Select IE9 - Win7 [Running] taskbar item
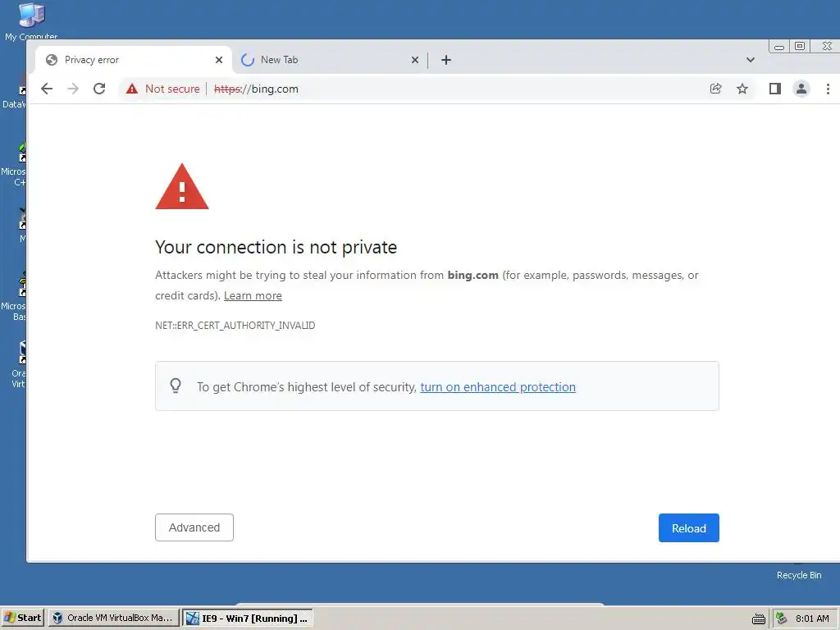The width and height of the screenshot is (840, 630). pos(248,618)
